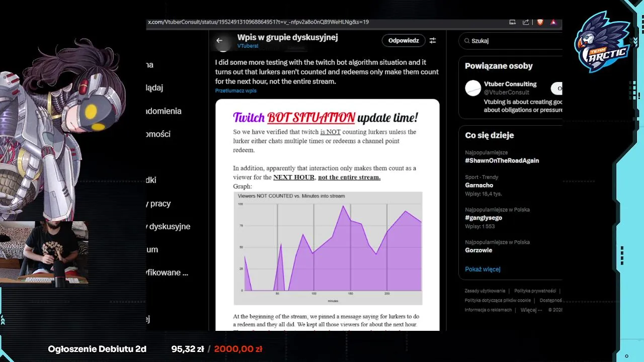
Task: Open the Gorzowie trend
Action: (x=478, y=250)
